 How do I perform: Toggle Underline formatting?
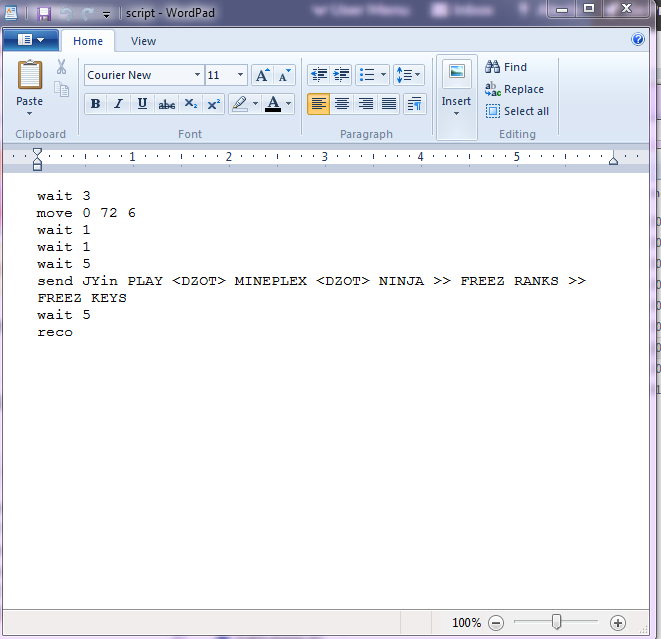click(x=142, y=104)
